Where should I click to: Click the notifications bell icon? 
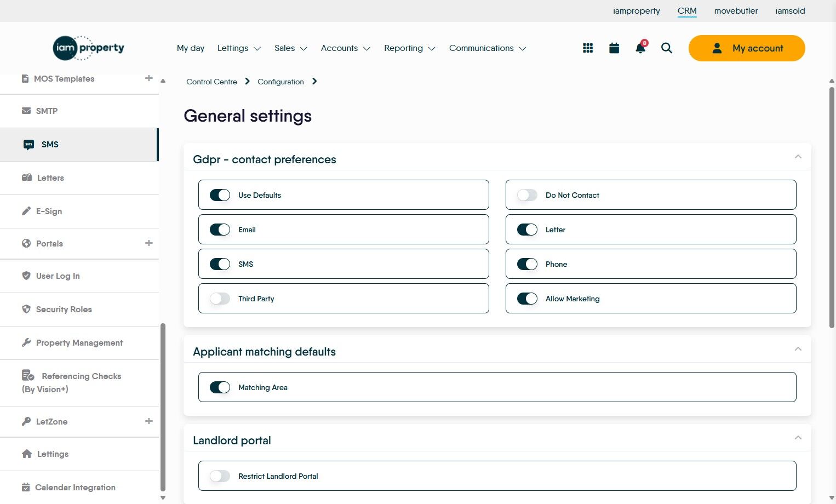(x=640, y=48)
